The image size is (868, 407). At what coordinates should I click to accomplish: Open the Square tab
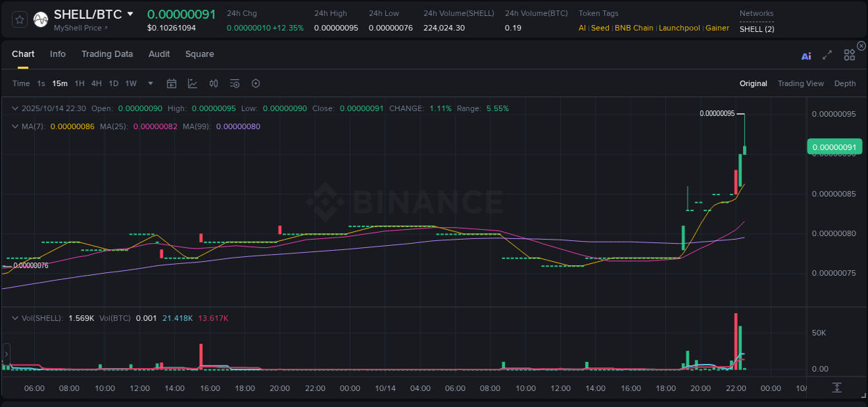[x=199, y=53]
